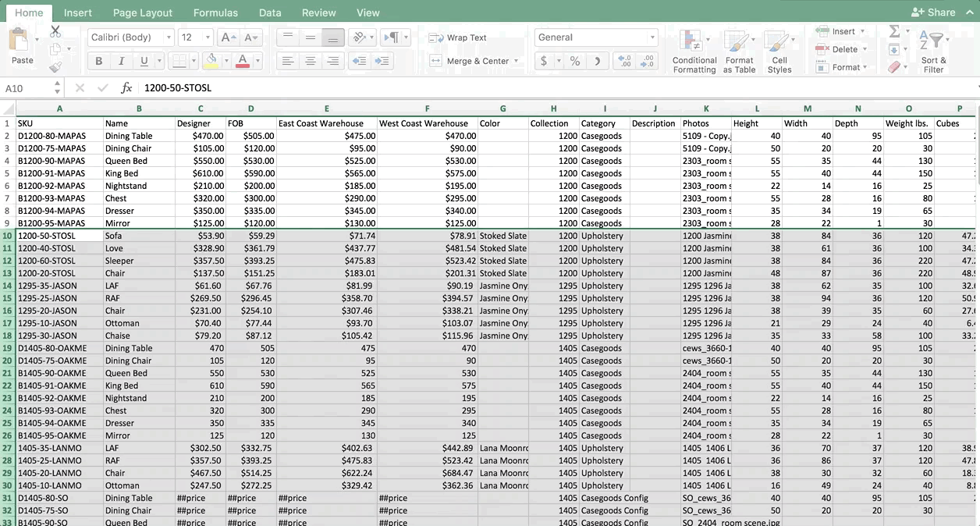The image size is (980, 526).
Task: Open the Page Layout tab
Action: (143, 12)
